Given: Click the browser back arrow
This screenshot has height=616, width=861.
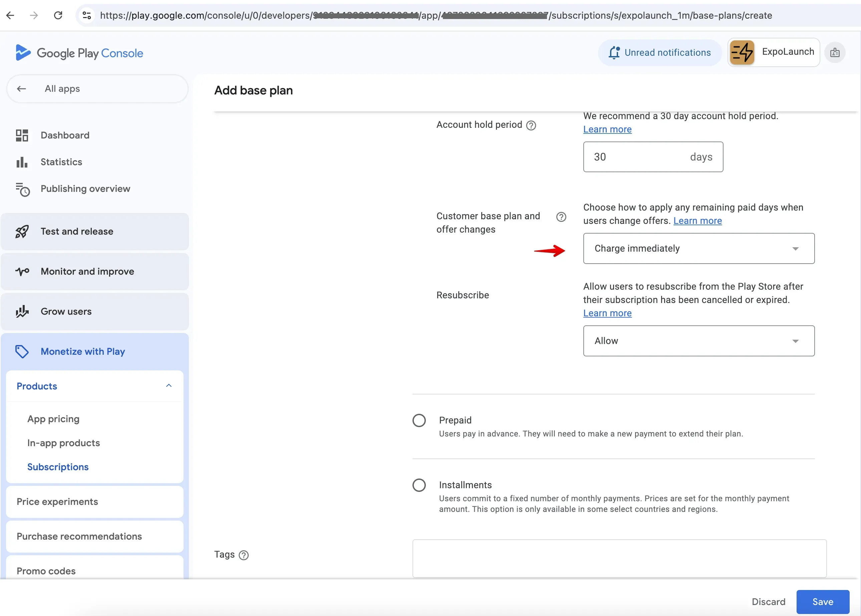Looking at the screenshot, I should point(11,16).
